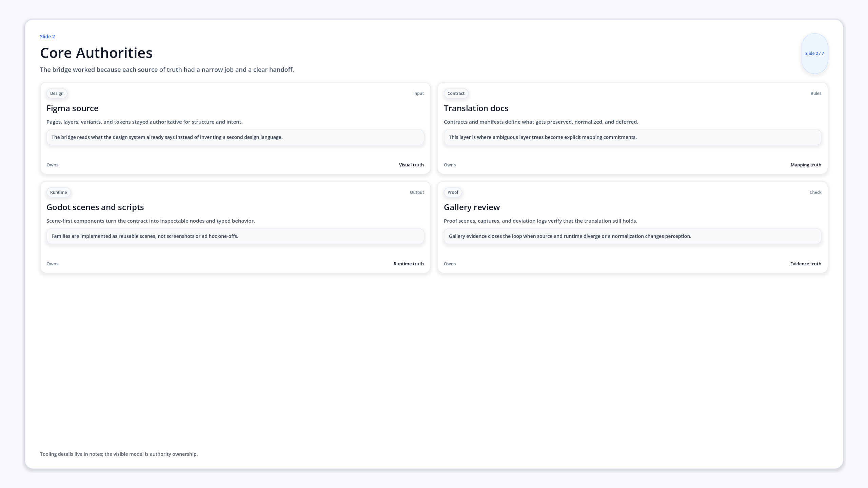Click the 'Mapping truth' value
The height and width of the screenshot is (488, 868).
[806, 165]
